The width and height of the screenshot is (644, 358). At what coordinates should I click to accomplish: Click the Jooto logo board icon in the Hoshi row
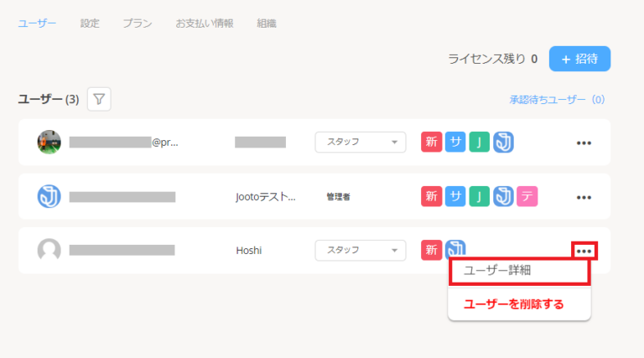point(455,249)
